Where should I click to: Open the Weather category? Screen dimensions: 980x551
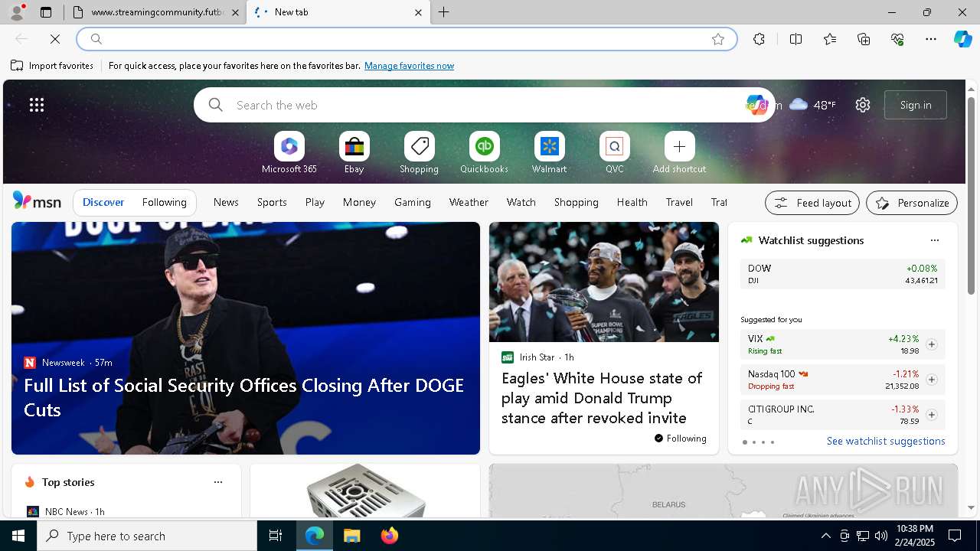469,202
